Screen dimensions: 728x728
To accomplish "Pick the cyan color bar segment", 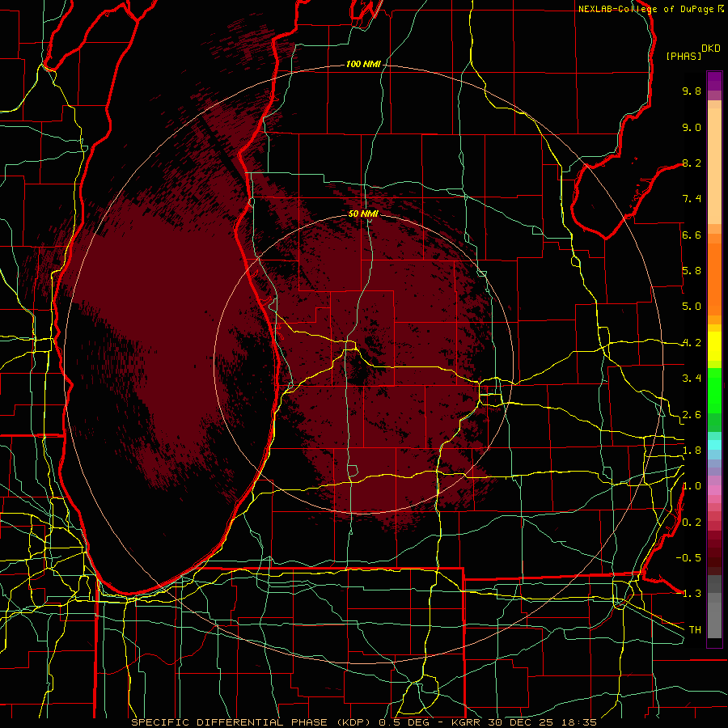I will tap(714, 445).
